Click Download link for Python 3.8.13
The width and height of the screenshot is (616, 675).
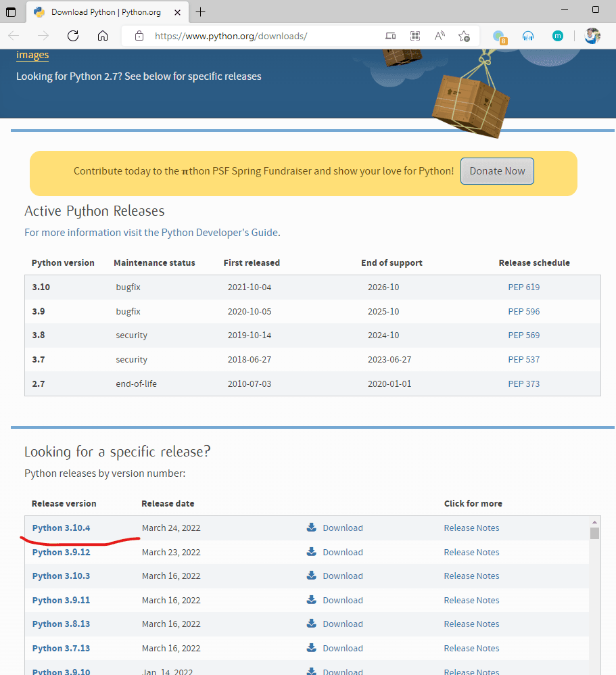[342, 624]
